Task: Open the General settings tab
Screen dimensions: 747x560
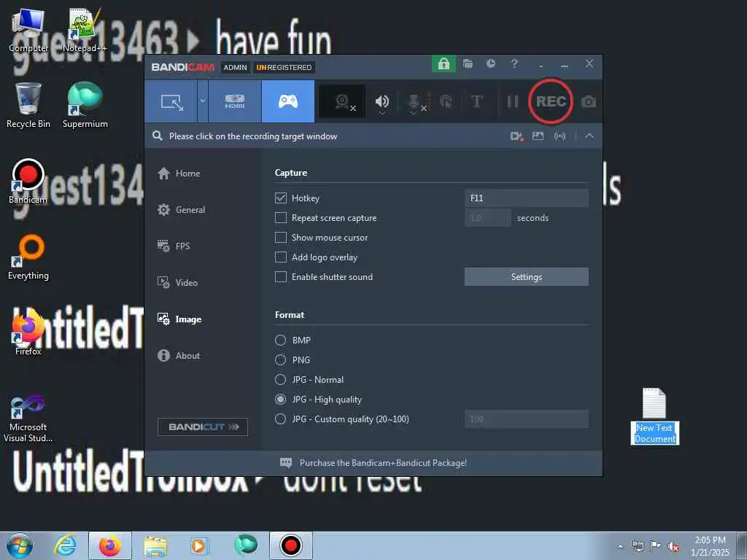Action: (x=181, y=209)
